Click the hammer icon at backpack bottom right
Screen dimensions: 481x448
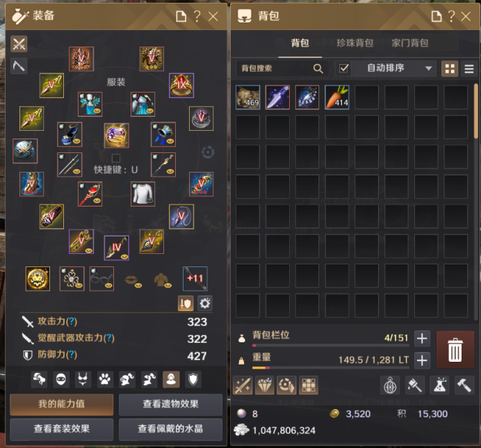pyautogui.click(x=464, y=385)
